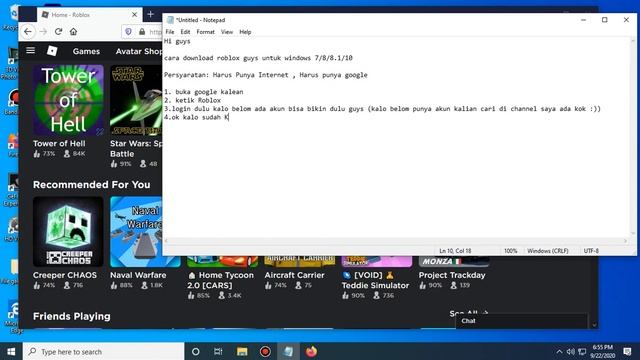Click the Recommended For You heading
This screenshot has width=640, height=360.
click(x=91, y=185)
